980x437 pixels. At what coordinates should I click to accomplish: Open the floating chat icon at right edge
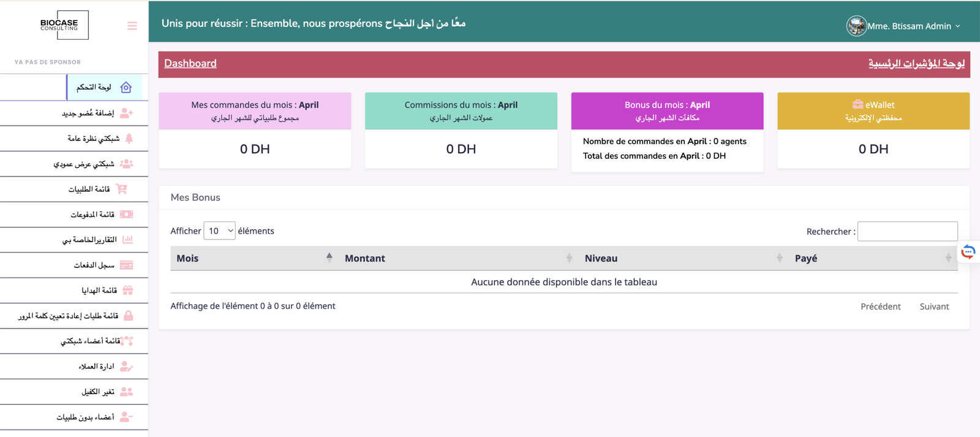968,252
